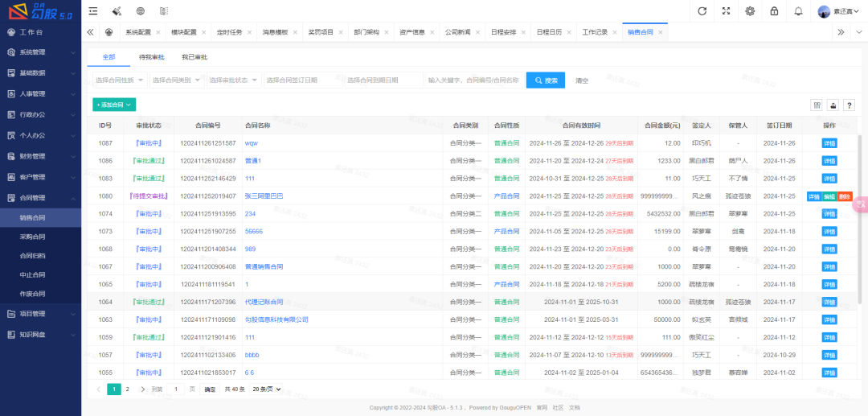Click the lock screen icon

774,11
